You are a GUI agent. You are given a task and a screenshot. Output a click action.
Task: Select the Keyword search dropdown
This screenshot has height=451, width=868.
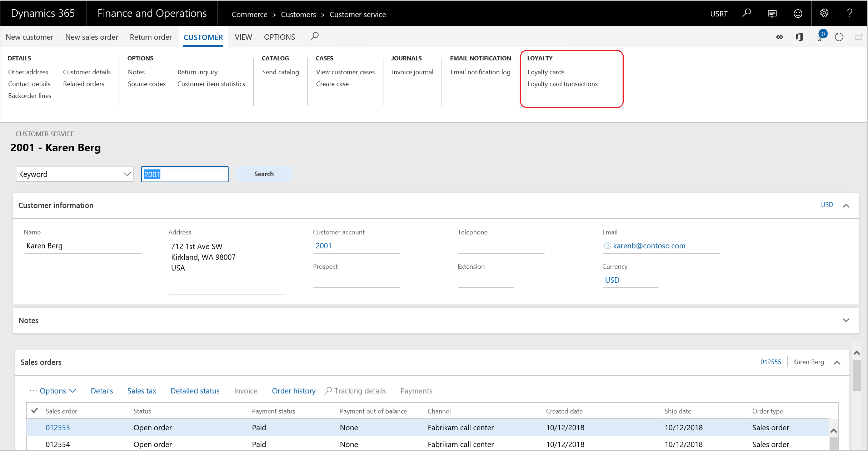click(x=74, y=174)
